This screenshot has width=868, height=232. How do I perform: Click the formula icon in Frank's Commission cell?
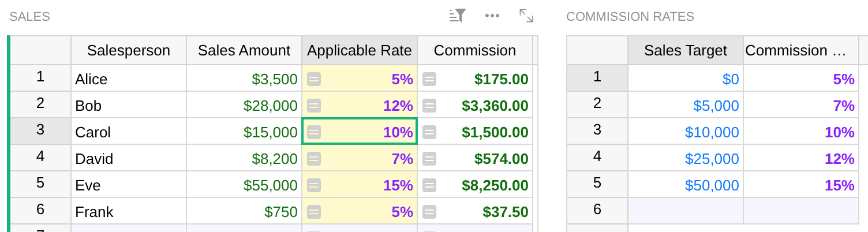429,212
